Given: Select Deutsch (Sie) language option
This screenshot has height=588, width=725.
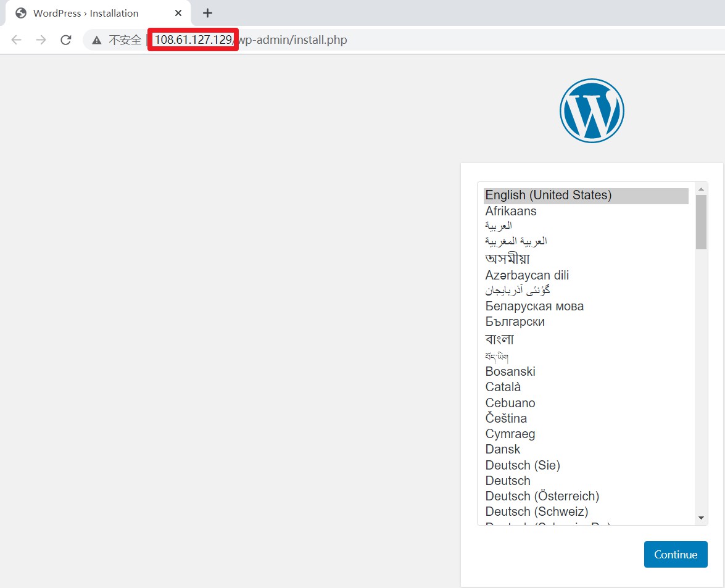Looking at the screenshot, I should point(586,465).
